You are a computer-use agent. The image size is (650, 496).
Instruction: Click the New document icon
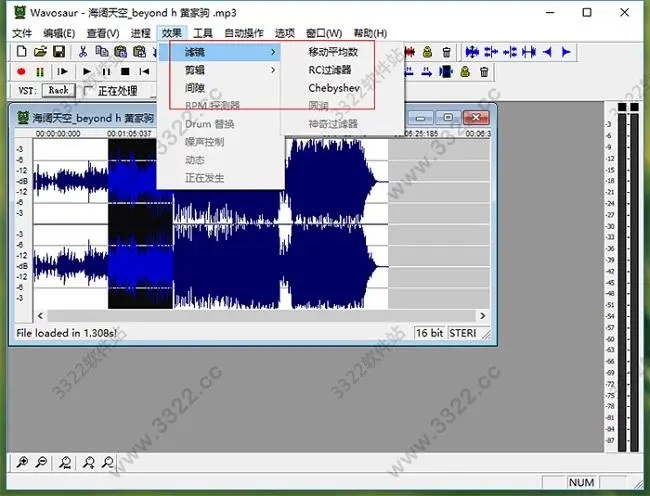[21, 51]
